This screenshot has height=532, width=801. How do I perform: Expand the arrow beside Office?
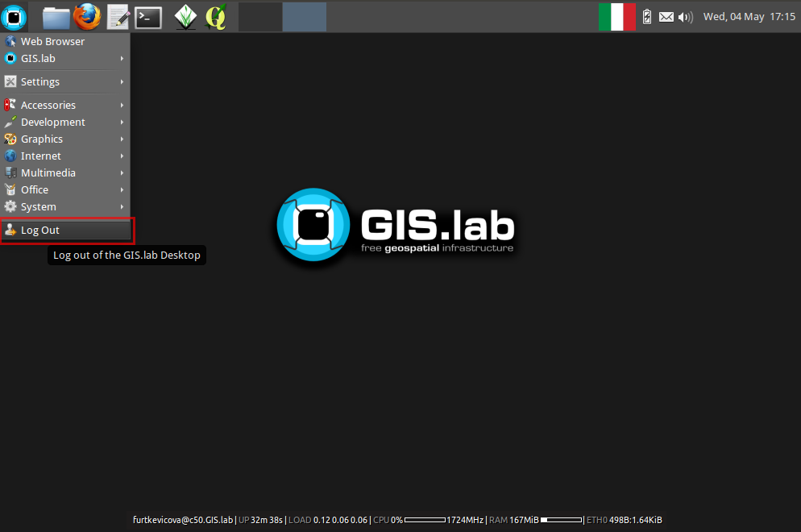[x=122, y=189]
